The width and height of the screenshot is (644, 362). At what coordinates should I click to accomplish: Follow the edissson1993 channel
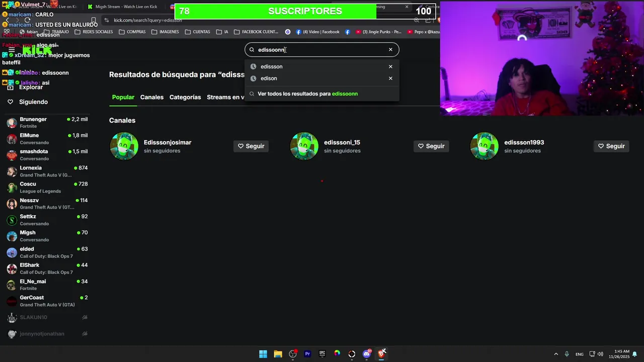611,146
